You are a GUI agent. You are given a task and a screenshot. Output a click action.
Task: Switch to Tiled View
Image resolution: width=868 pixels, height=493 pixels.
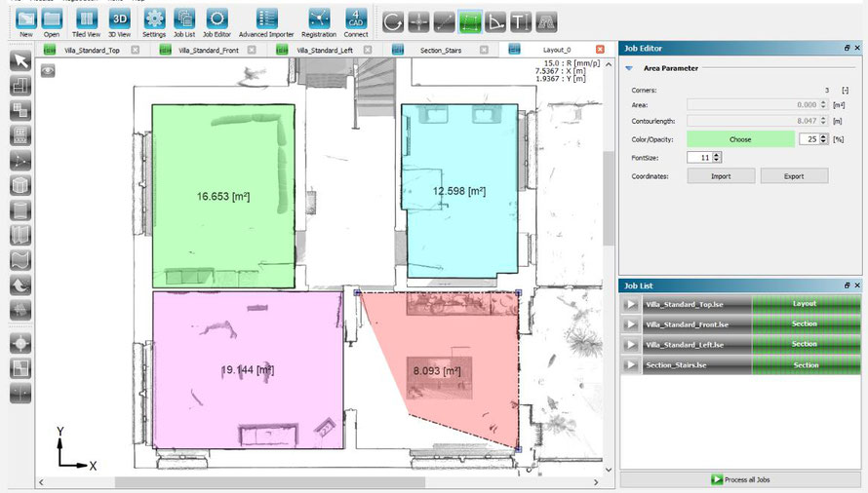pos(87,19)
